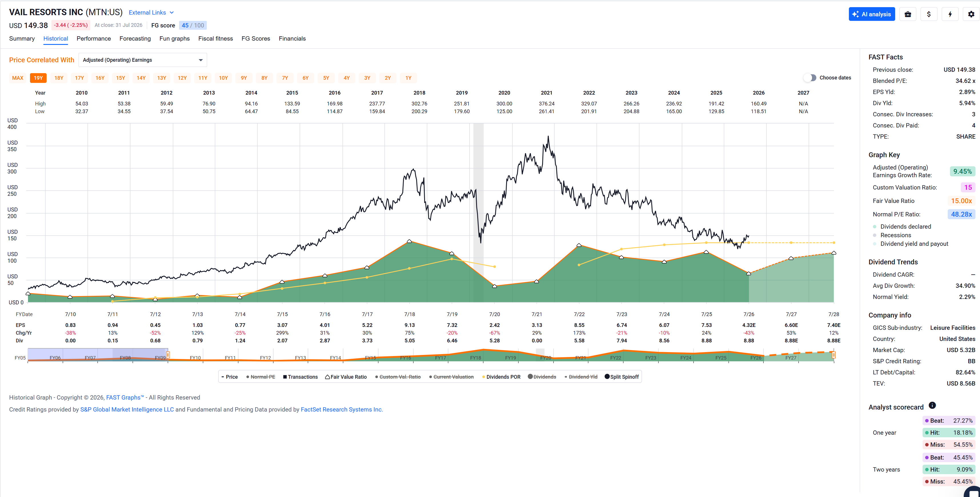Open the Performance tab
Screen dimensions: 980x497
coord(94,38)
